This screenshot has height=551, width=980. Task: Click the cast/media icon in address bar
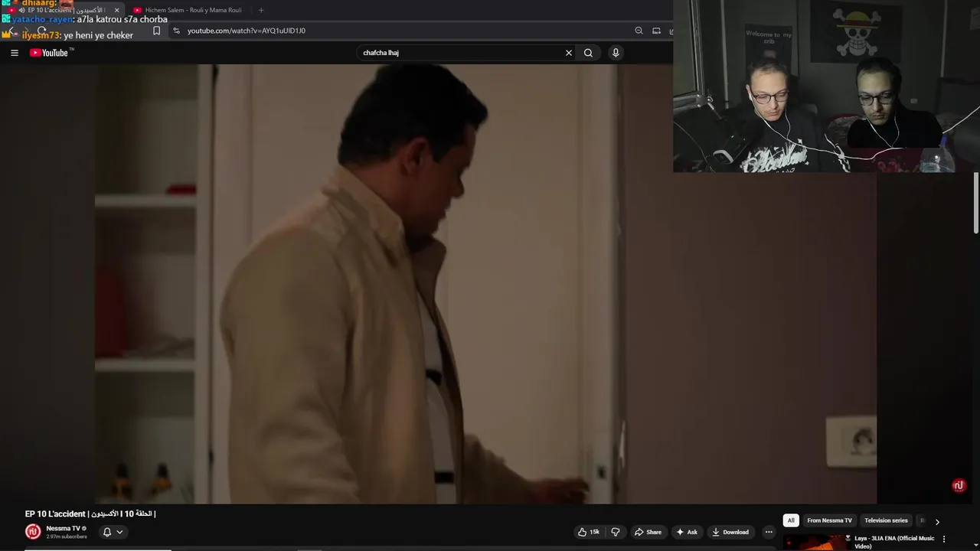click(x=656, y=31)
